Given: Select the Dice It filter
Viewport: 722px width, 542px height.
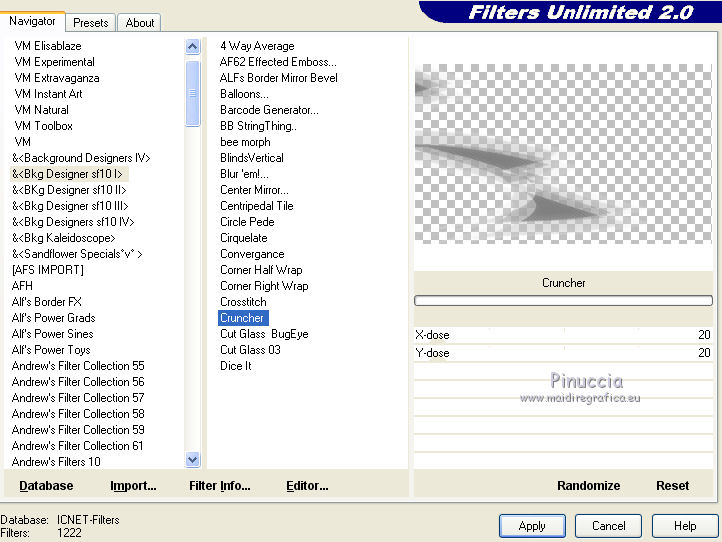Looking at the screenshot, I should click(x=235, y=366).
